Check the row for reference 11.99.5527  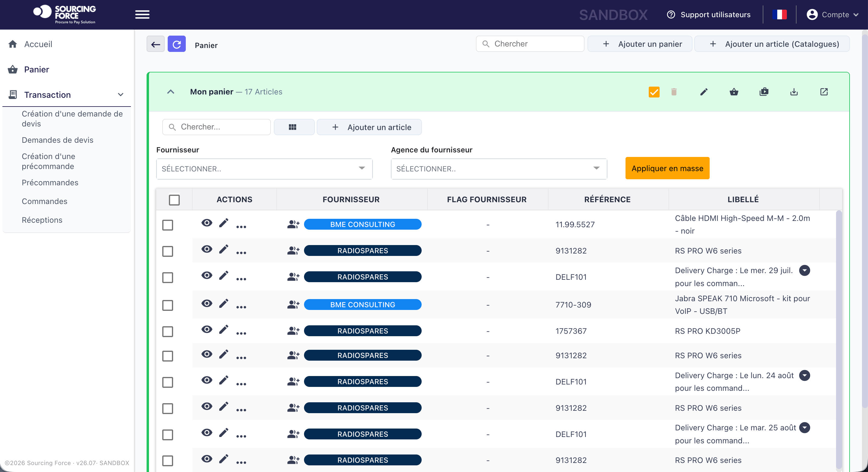(x=167, y=225)
